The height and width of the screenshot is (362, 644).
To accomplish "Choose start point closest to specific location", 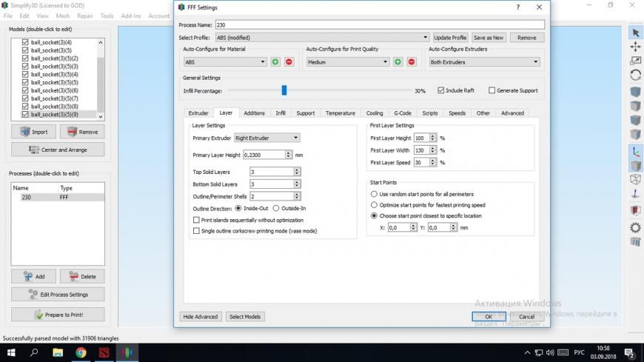I will 374,215.
